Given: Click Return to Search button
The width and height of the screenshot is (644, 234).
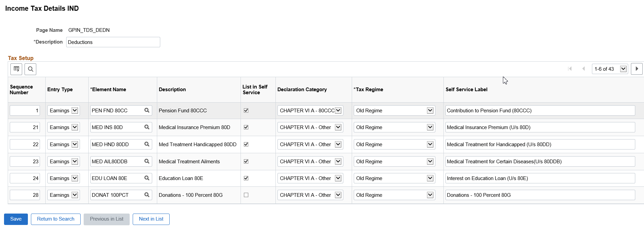Looking at the screenshot, I should coord(56,219).
